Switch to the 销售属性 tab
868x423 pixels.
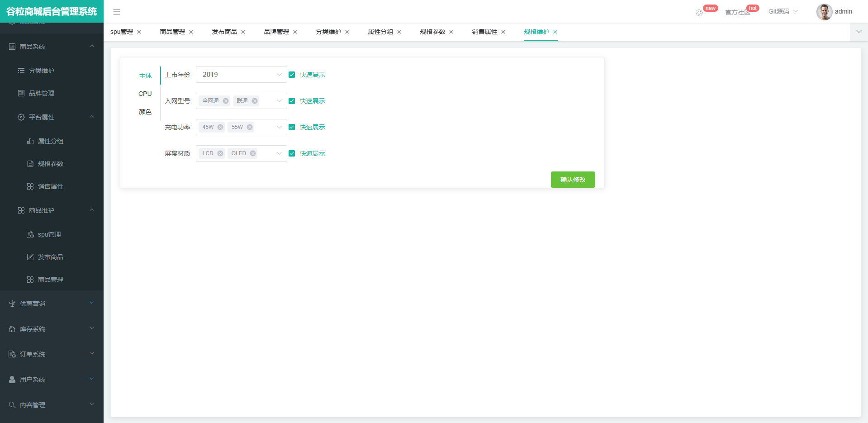[484, 32]
